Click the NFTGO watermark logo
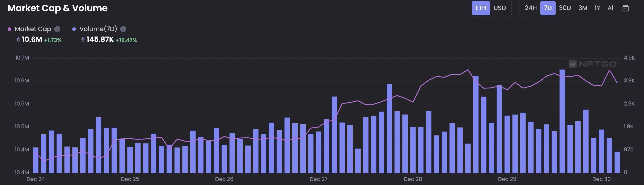 (592, 64)
